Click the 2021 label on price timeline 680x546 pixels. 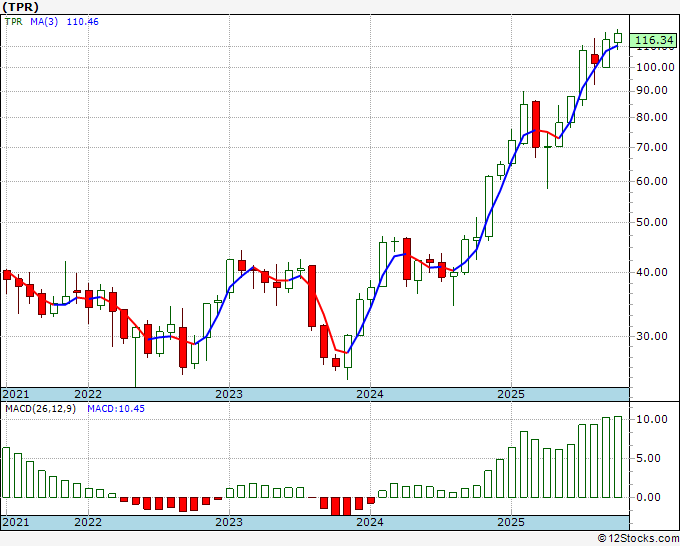[16, 394]
